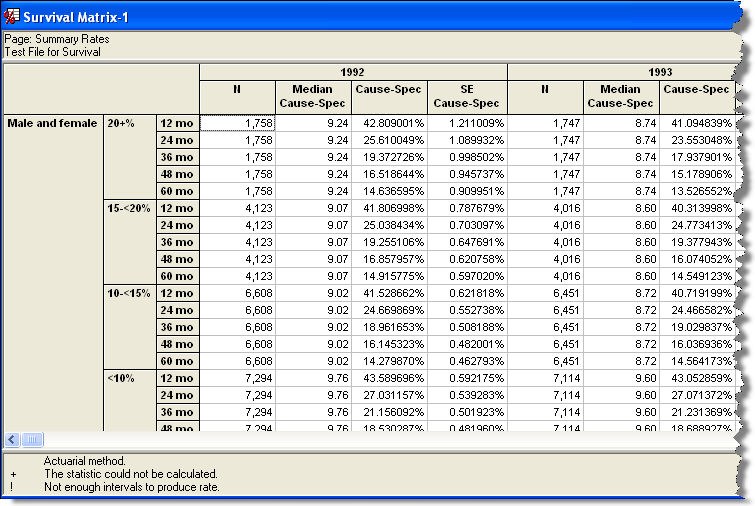
Task: Click the 60 mo row label under 15-<20%
Action: coord(177,276)
